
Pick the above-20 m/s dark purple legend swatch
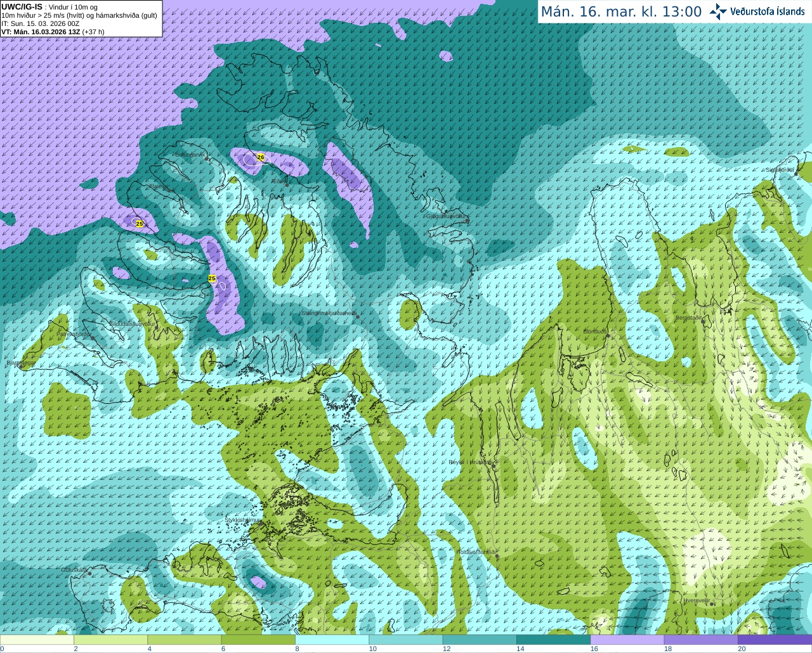click(775, 640)
